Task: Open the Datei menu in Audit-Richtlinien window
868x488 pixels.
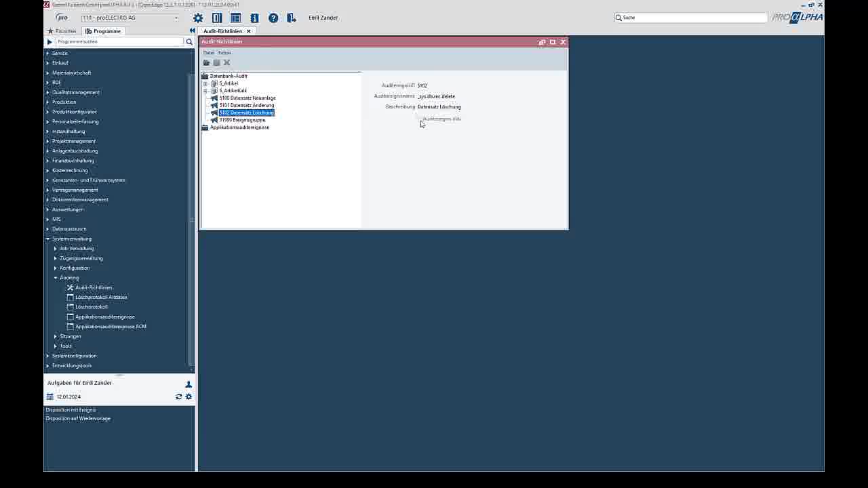Action: coord(208,53)
